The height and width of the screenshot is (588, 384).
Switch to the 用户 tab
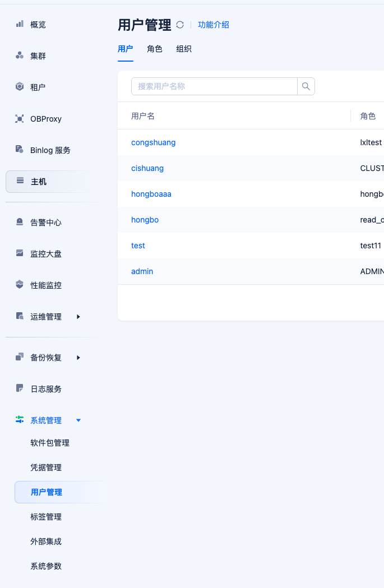point(125,49)
